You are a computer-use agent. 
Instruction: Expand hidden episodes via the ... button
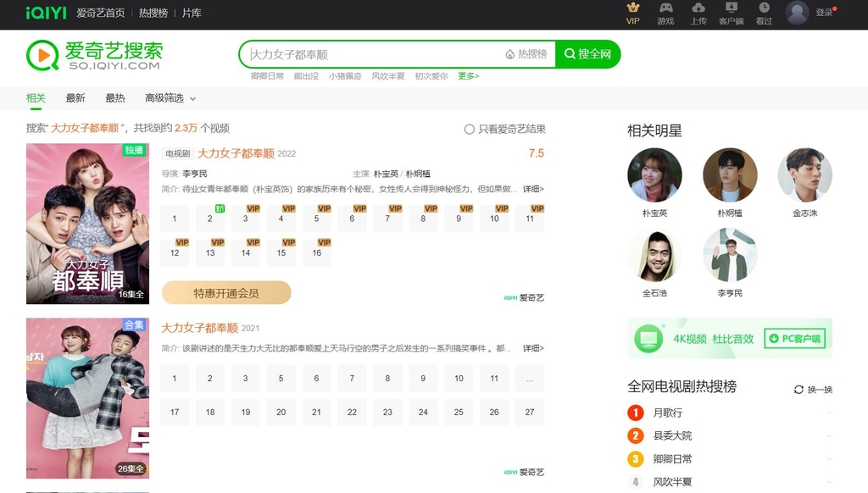(x=530, y=379)
